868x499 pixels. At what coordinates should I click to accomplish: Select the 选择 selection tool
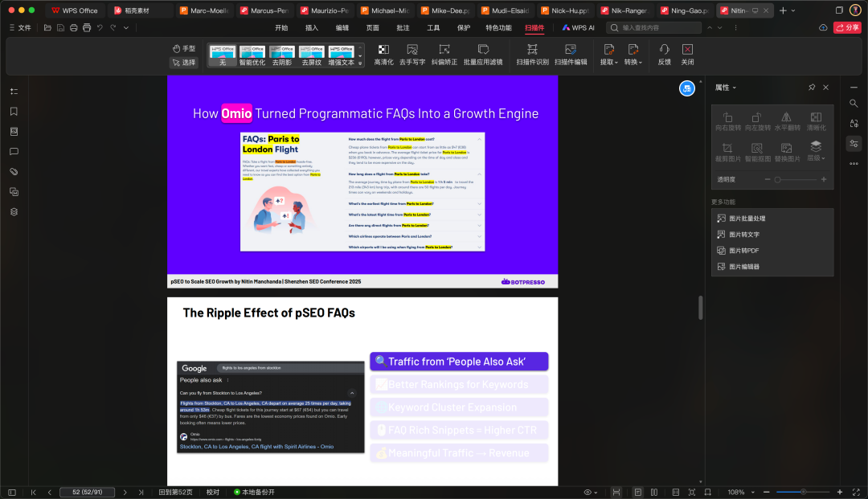point(184,63)
